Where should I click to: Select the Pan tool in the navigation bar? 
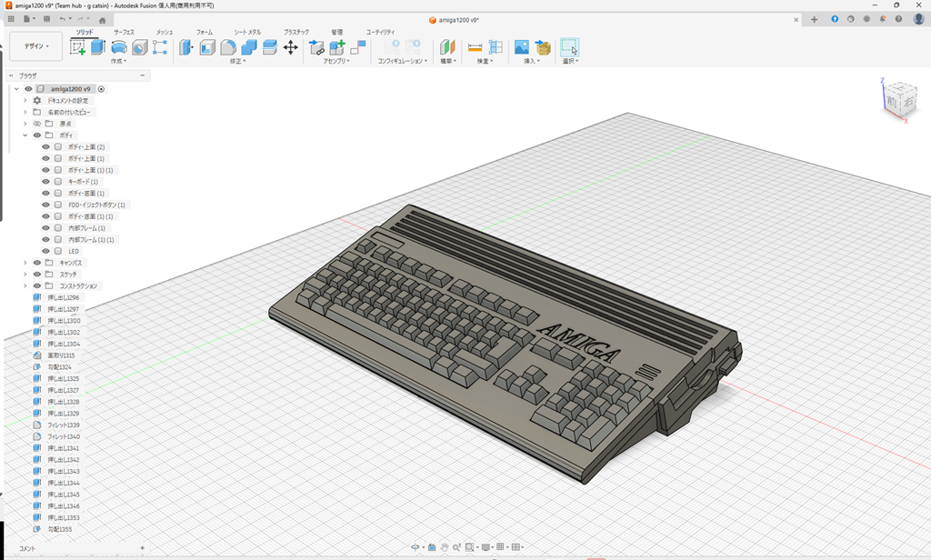(445, 547)
